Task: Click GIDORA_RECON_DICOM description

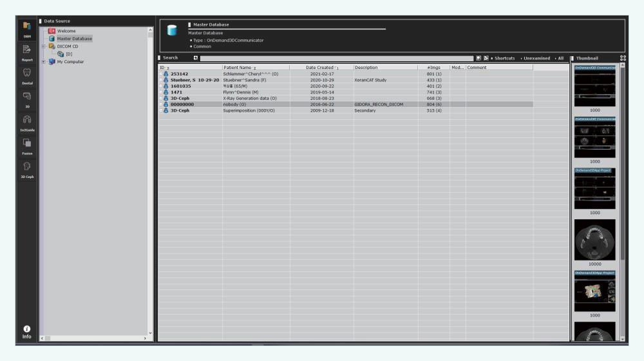Action: coord(379,104)
